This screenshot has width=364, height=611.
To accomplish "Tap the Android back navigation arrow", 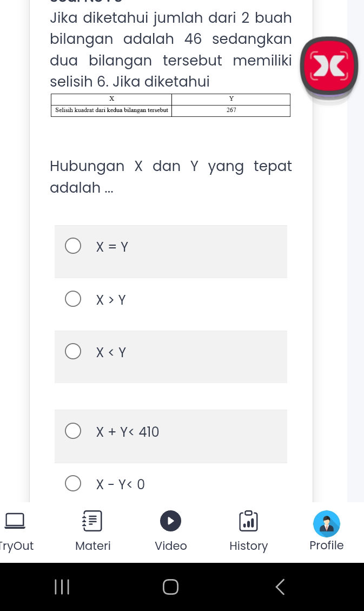I will tap(280, 587).
